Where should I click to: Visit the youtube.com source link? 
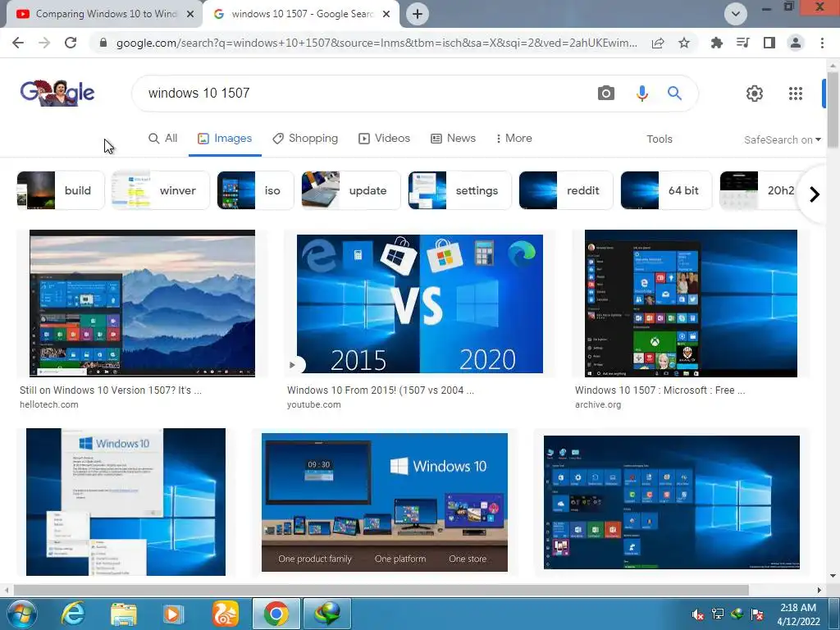pyautogui.click(x=313, y=404)
